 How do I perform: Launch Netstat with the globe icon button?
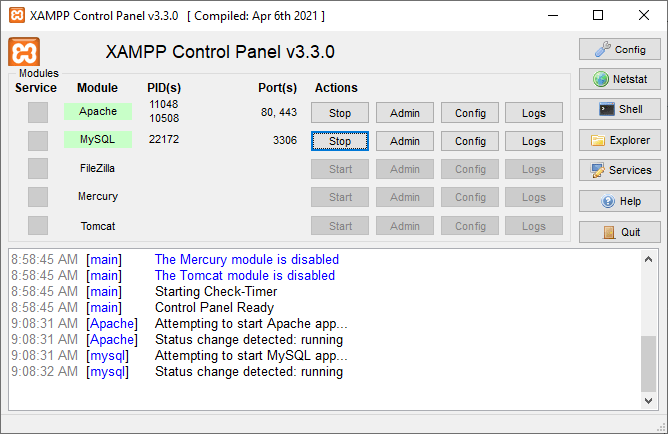tap(619, 79)
